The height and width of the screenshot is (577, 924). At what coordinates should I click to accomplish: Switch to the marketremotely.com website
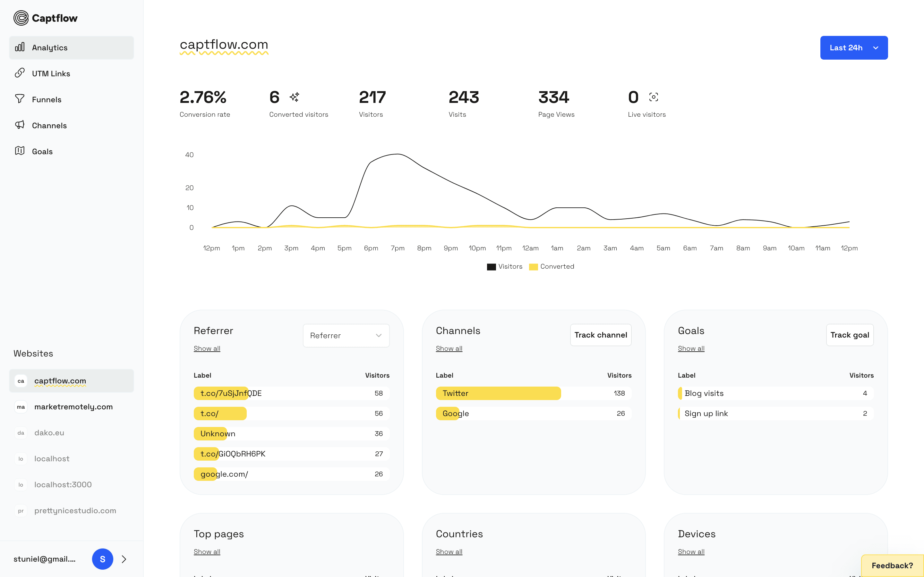click(x=73, y=407)
